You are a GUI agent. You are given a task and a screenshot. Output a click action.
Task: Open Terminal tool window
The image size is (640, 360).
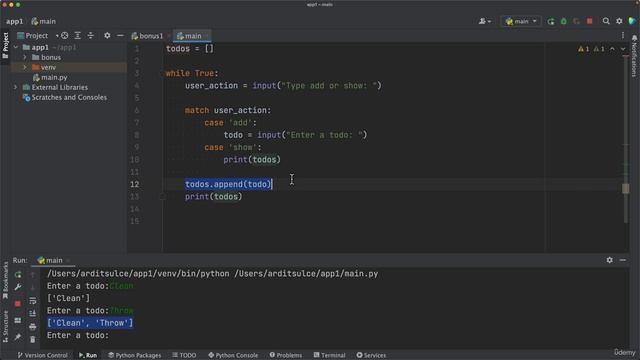tap(329, 355)
